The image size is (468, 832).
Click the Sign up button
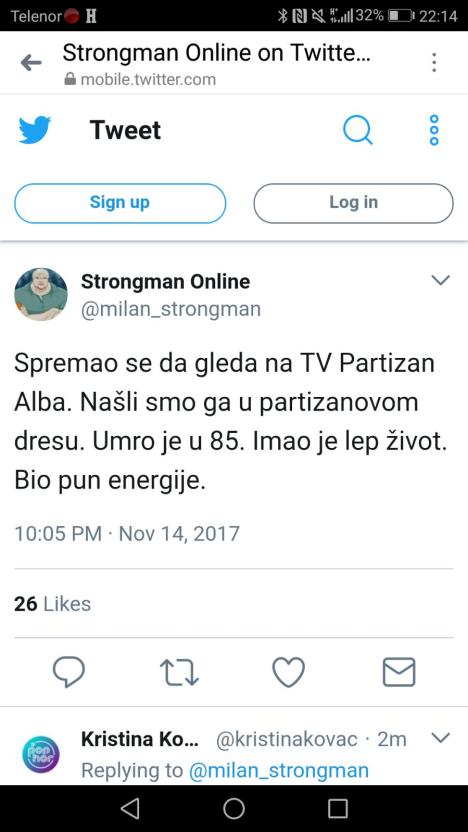click(120, 203)
